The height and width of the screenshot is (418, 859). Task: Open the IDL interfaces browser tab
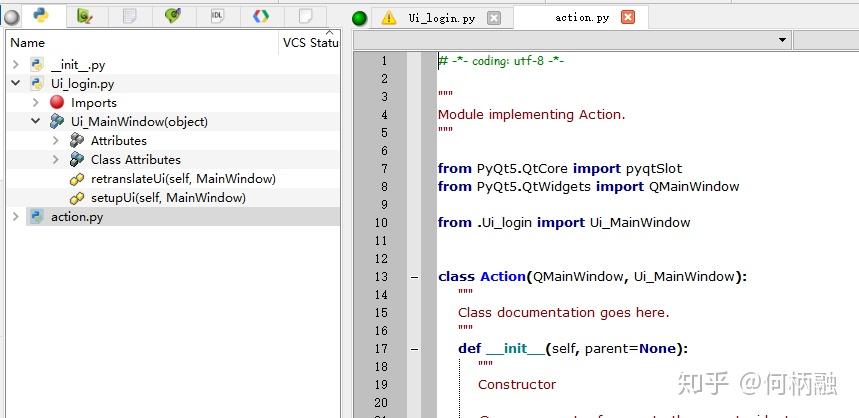pos(217,16)
